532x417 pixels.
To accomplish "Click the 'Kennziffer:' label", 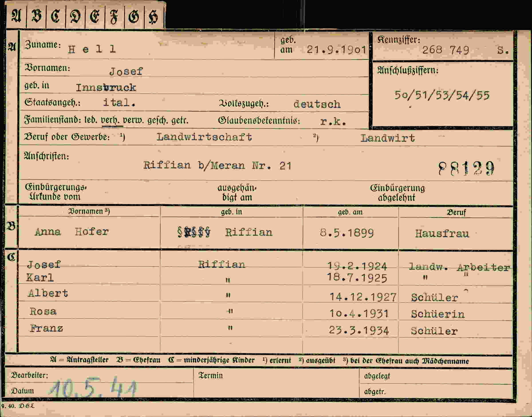I will (x=399, y=40).
